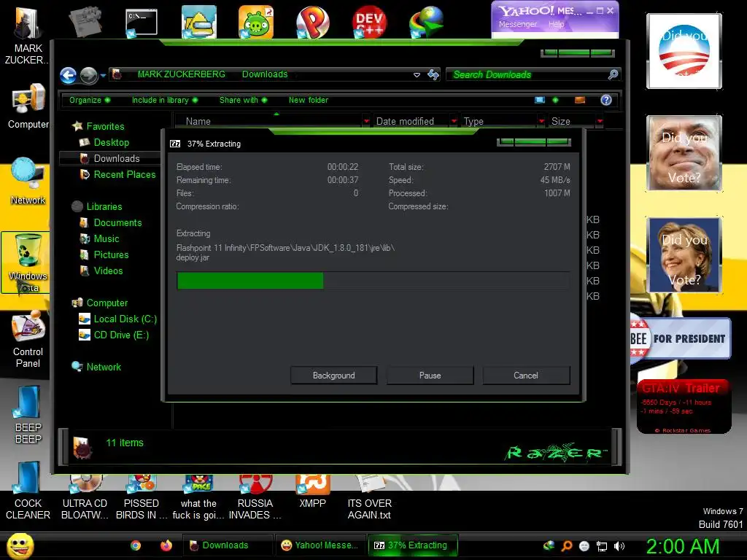Open Computer desktop icon
Viewport: 747px width, 560px height.
pos(28,106)
